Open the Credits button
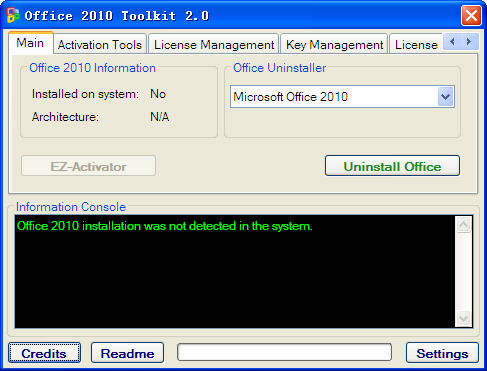 click(x=44, y=353)
